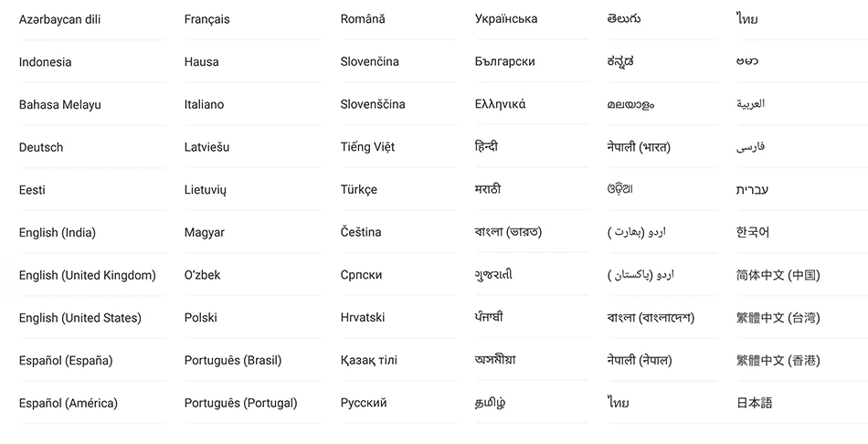Choose Türkçe from the list
This screenshot has width=868, height=444.
tap(359, 190)
